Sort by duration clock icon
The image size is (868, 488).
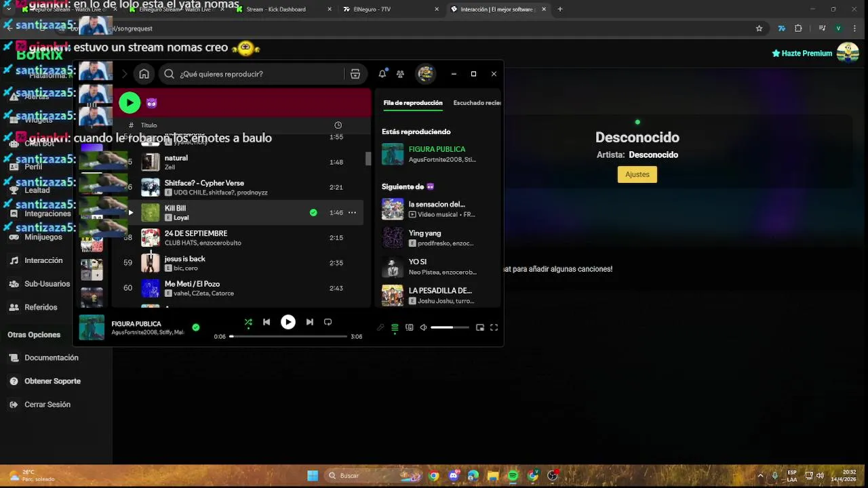[338, 125]
